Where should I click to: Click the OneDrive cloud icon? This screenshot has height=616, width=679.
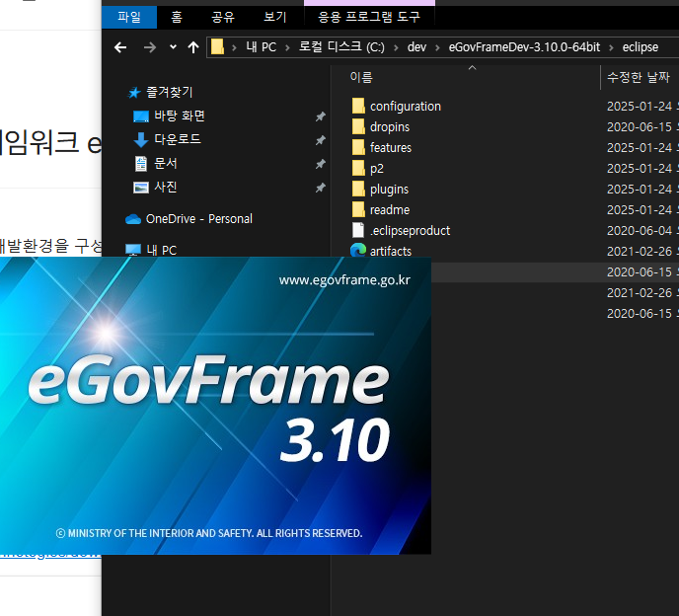click(x=133, y=219)
